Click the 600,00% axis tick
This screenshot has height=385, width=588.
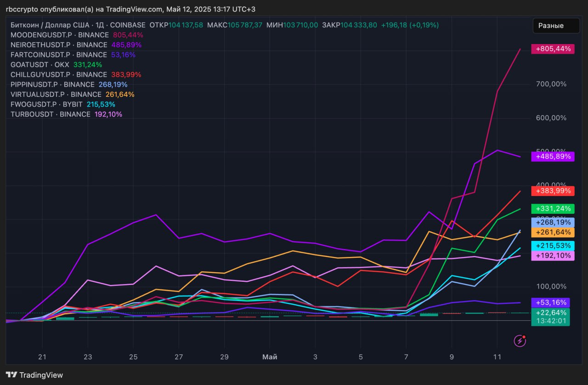point(551,118)
